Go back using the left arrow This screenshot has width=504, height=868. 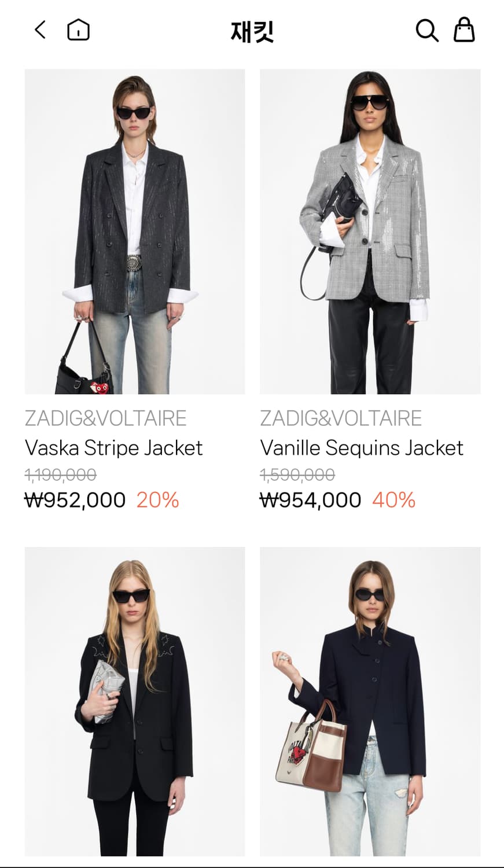click(40, 30)
